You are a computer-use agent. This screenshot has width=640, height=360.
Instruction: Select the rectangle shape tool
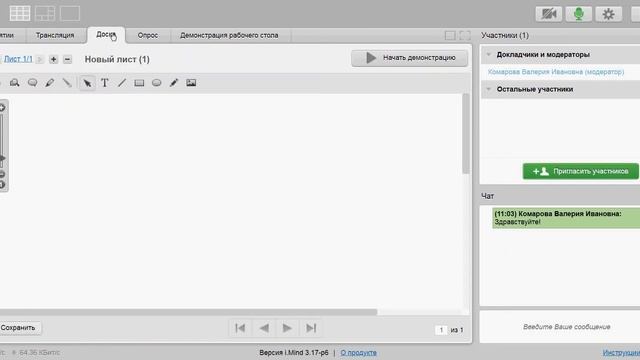pyautogui.click(x=139, y=83)
